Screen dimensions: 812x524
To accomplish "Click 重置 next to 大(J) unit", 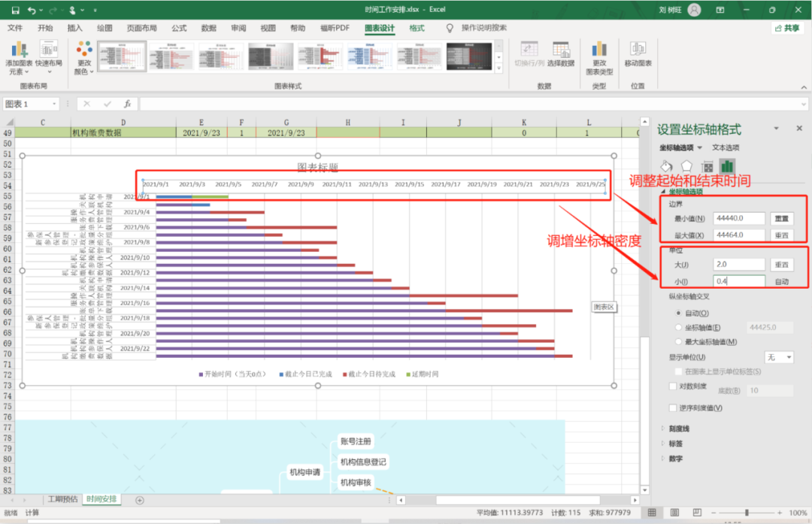I will [781, 265].
